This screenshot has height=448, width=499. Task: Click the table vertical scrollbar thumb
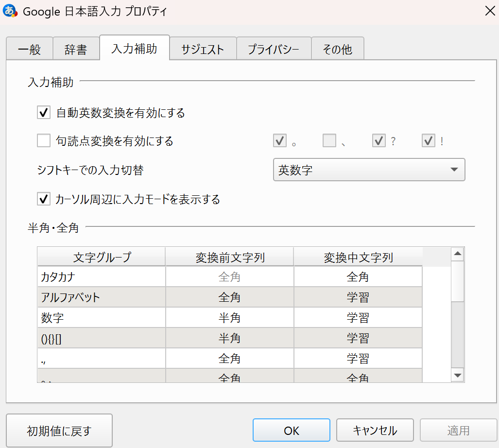458,281
